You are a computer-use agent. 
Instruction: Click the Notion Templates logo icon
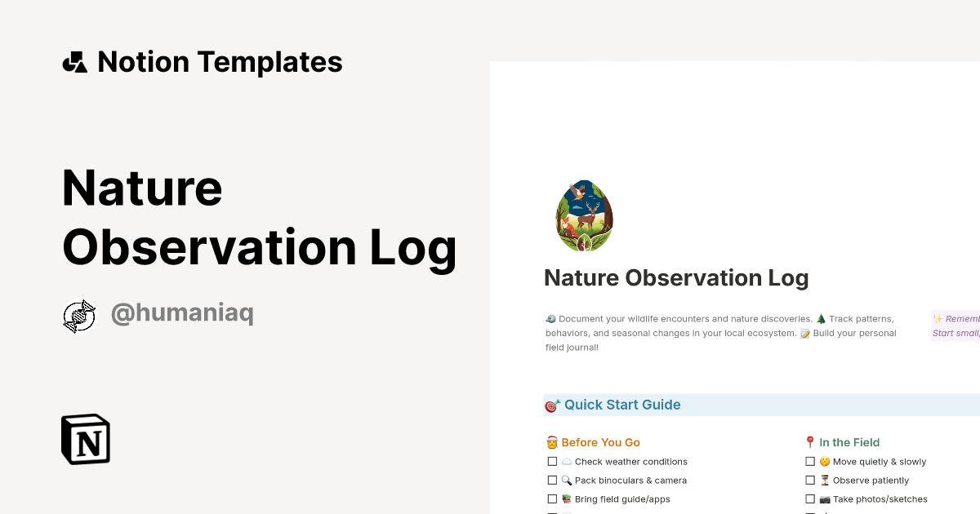point(74,61)
